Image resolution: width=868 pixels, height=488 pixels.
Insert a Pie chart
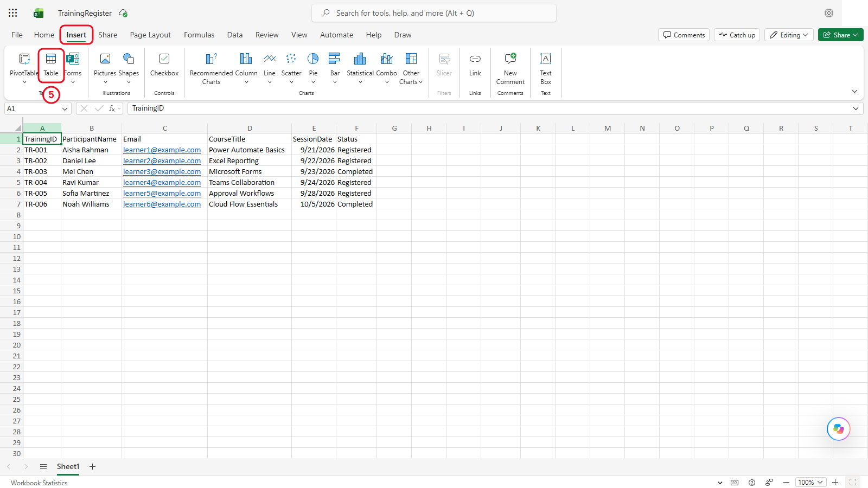pos(313,68)
